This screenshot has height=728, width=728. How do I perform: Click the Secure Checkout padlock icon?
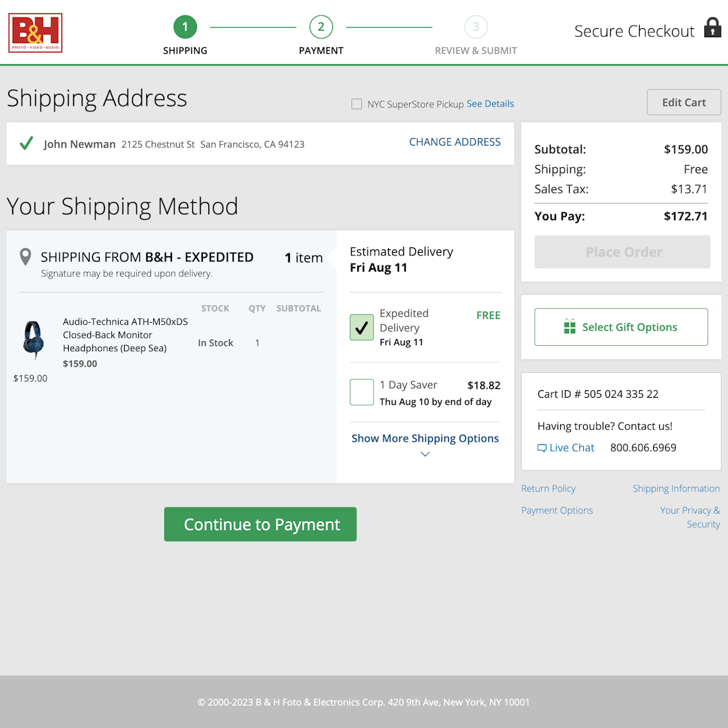tap(712, 28)
